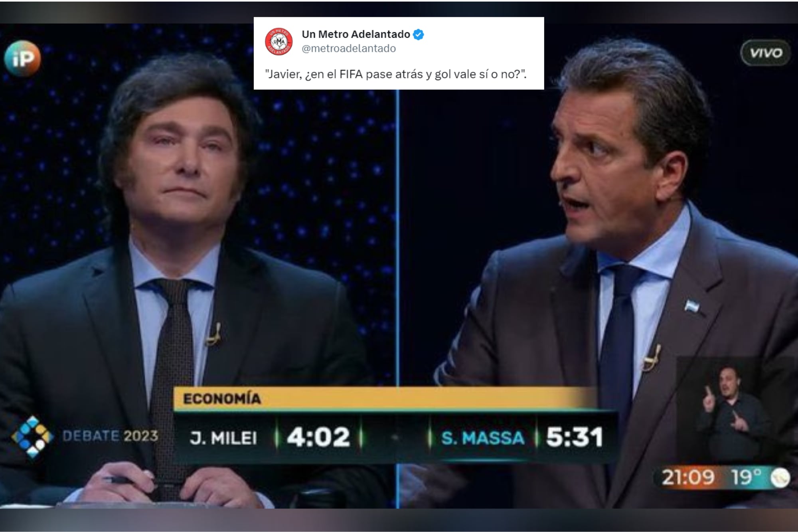798x532 pixels.
Task: Click the iP channel logo
Action: click(x=22, y=59)
